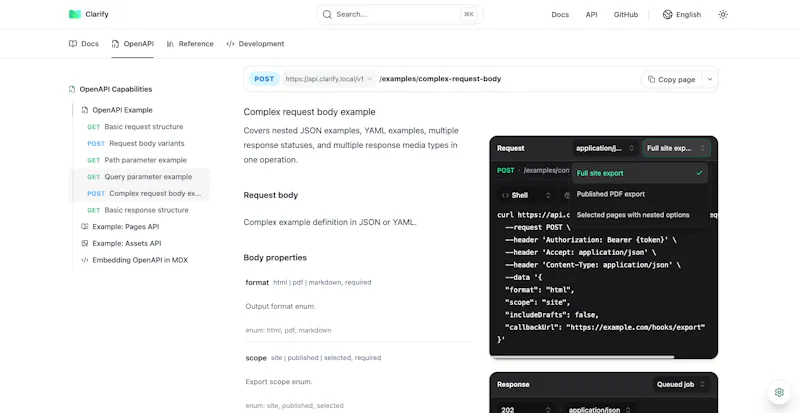Image resolution: width=800 pixels, height=413 pixels.
Task: Collapse the Full site export example dropdown
Action: (676, 148)
